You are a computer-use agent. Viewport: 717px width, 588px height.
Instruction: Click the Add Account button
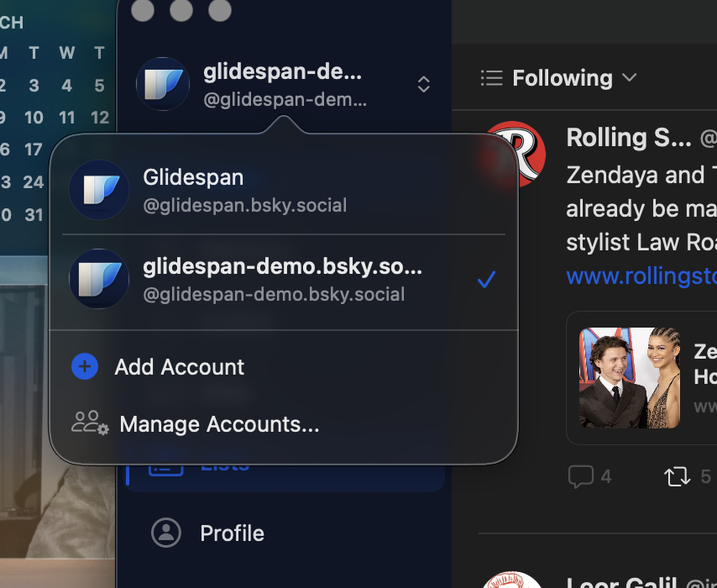180,366
